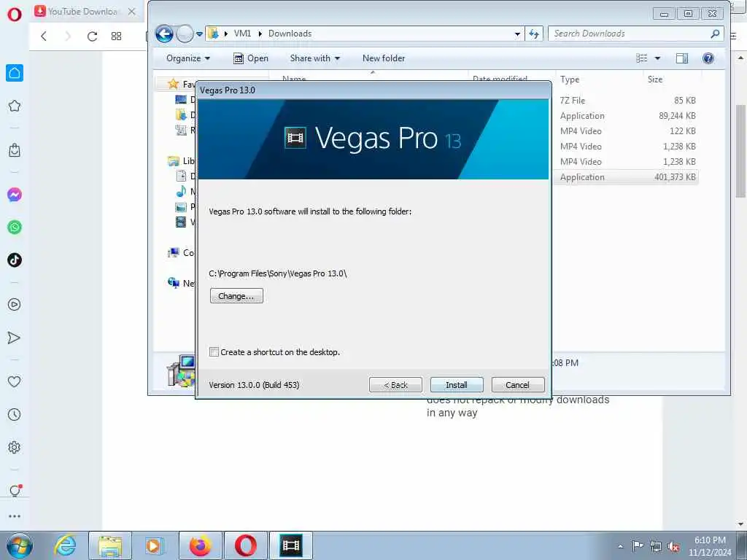Switch to Vegas Pro setup in taskbar
Screen dimensions: 747x560
pos(291,545)
